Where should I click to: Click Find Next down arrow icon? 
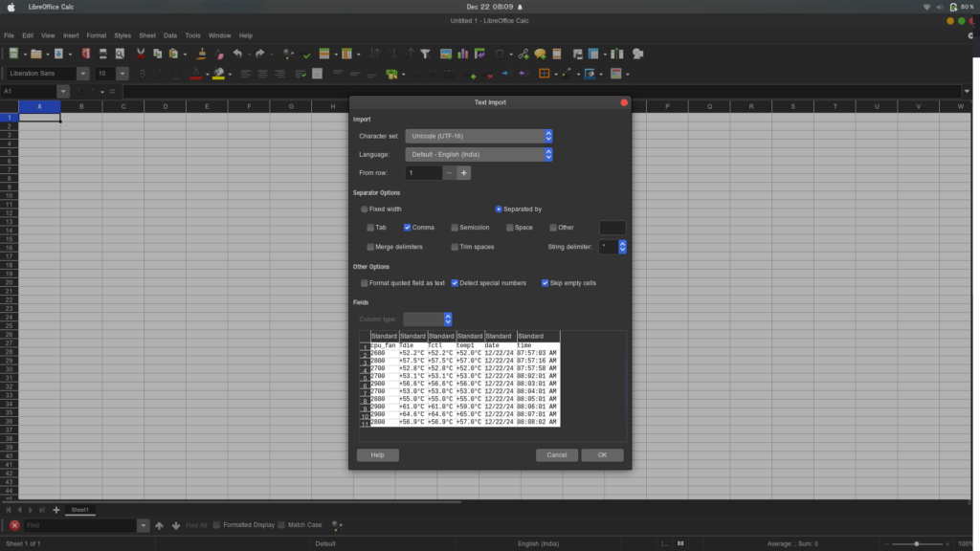click(176, 525)
